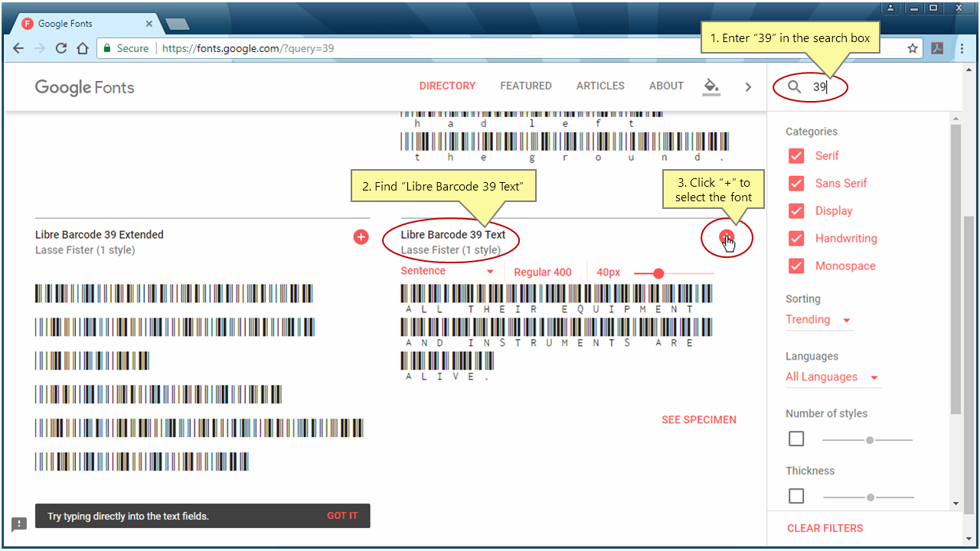Bookmark this page with the star icon
980x551 pixels.
pos(913,48)
